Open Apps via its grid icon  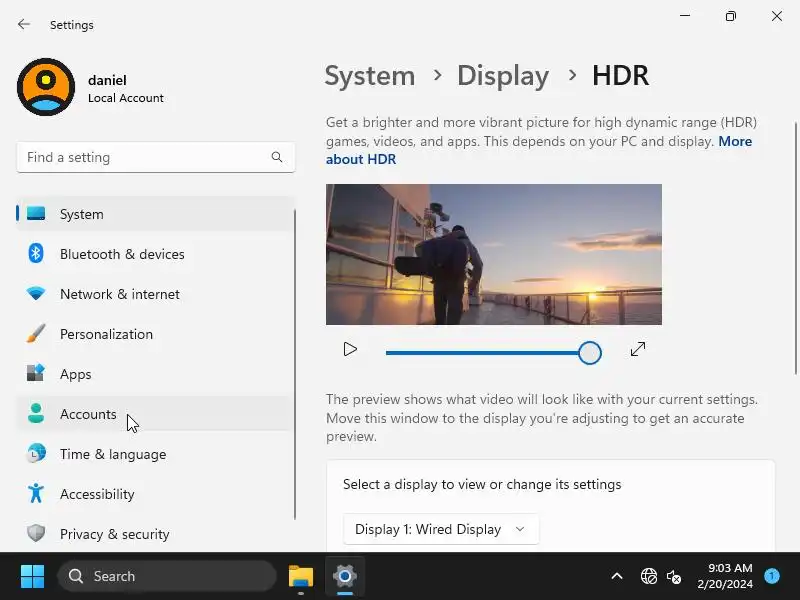pos(36,373)
